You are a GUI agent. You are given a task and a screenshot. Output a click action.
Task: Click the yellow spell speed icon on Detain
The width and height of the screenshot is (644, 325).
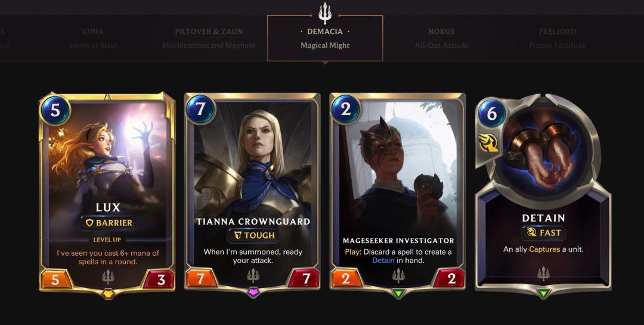[488, 143]
